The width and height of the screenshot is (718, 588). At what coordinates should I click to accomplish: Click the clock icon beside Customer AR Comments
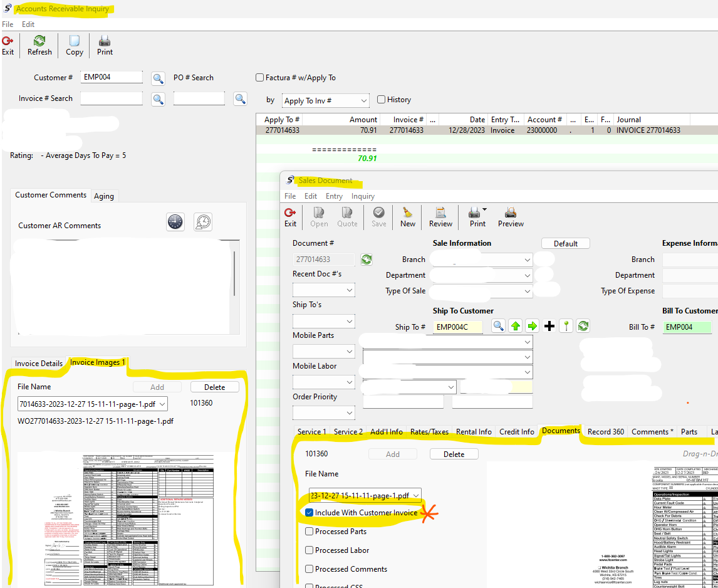(x=175, y=222)
